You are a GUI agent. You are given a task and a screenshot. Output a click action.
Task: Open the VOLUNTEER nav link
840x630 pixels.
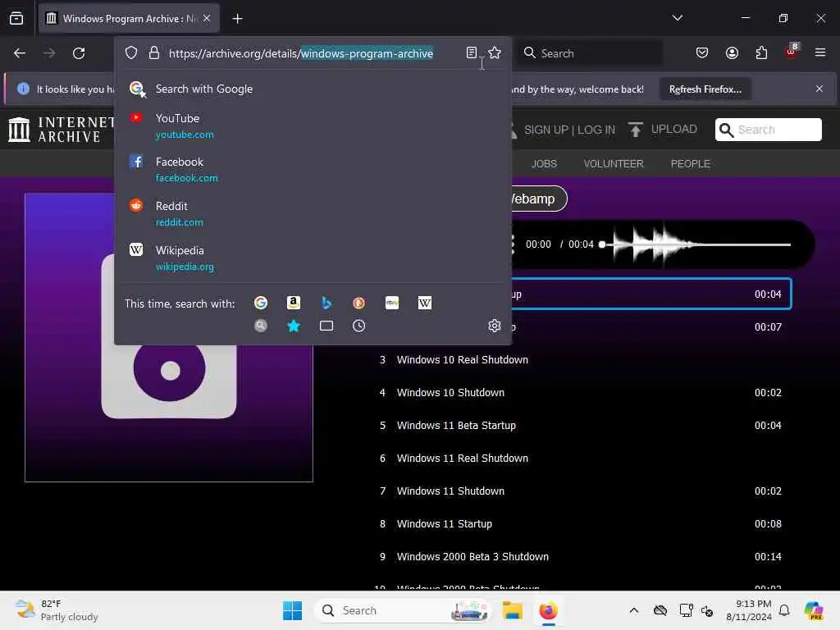[614, 163]
